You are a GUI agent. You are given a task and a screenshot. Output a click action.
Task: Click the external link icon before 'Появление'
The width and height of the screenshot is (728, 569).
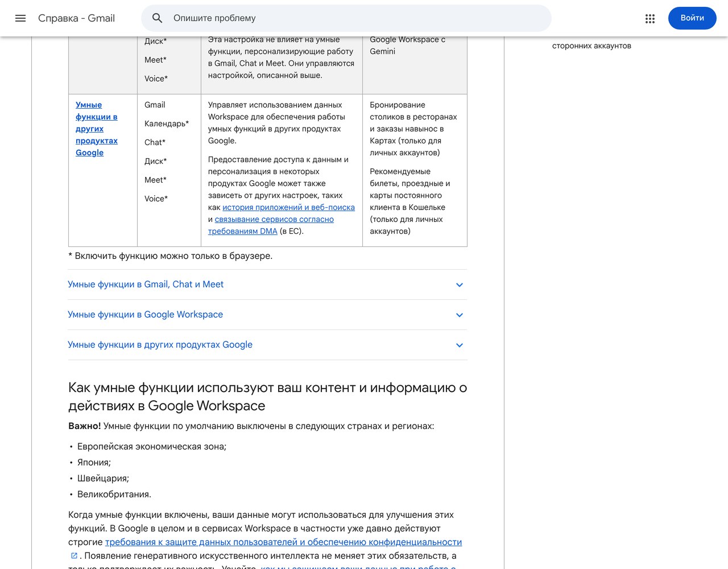(x=74, y=556)
